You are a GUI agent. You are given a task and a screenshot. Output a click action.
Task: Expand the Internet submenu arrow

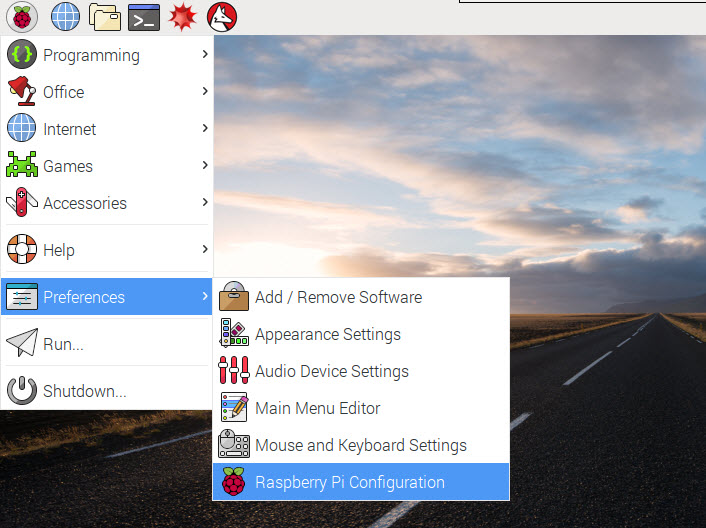pyautogui.click(x=205, y=128)
